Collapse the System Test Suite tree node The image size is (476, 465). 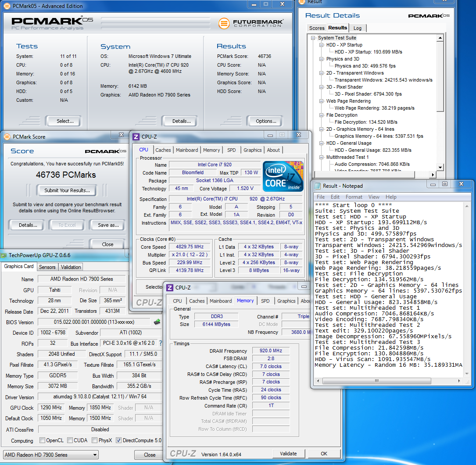[313, 38]
